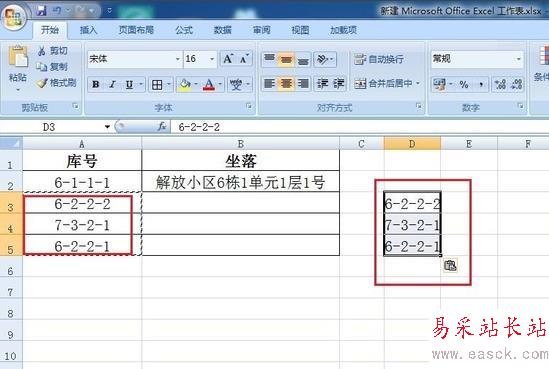This screenshot has height=369, width=549.
Task: Switch to the 插入 Insert tab
Action: [88, 30]
